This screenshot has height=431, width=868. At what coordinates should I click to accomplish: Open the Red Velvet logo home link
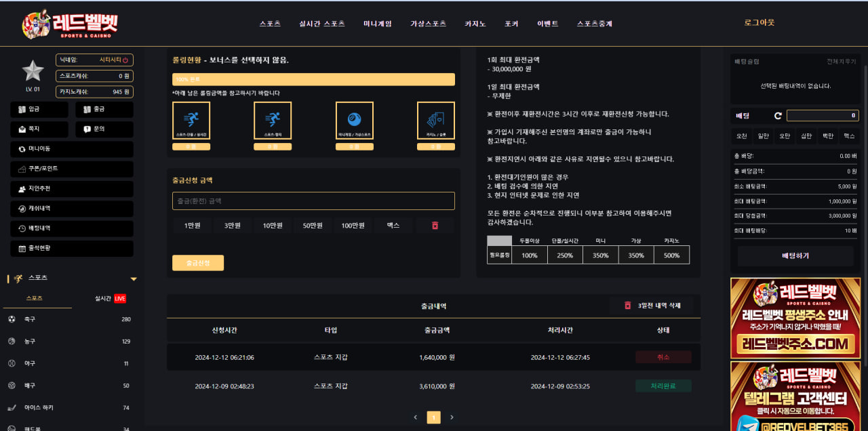(70, 24)
